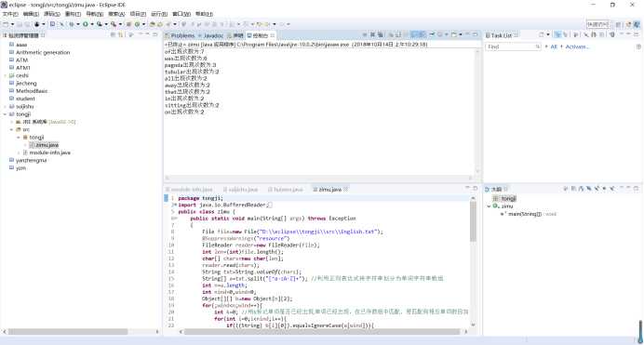Viewport: 644px width, 345px height.
Task: Click the Task List Find field
Action: [x=513, y=46]
